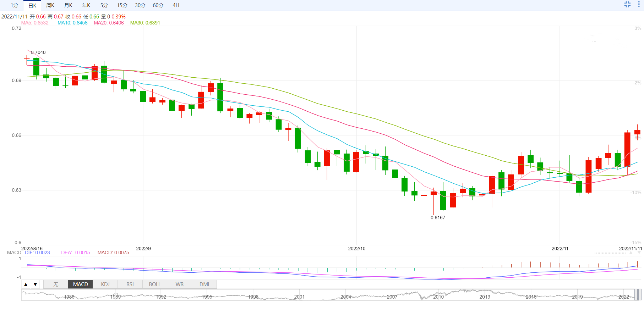This screenshot has height=311, width=644.
Task: Click the MA30: 0.6391 legend label
Action: 145,23
